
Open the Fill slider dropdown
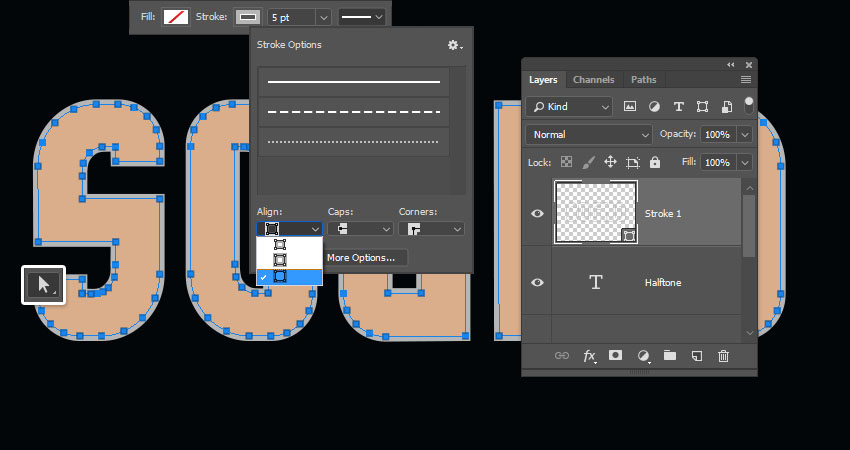click(x=745, y=163)
